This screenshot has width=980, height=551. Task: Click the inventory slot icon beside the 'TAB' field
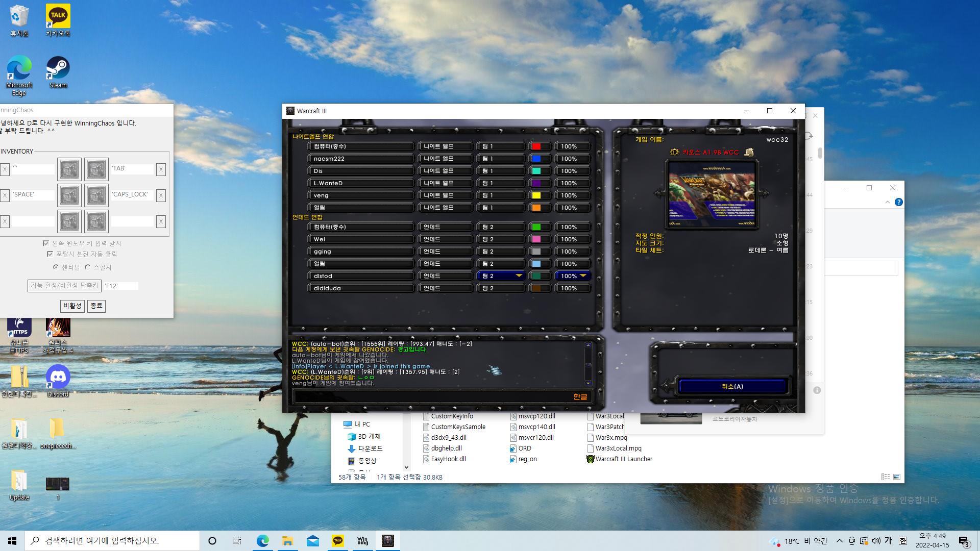96,169
